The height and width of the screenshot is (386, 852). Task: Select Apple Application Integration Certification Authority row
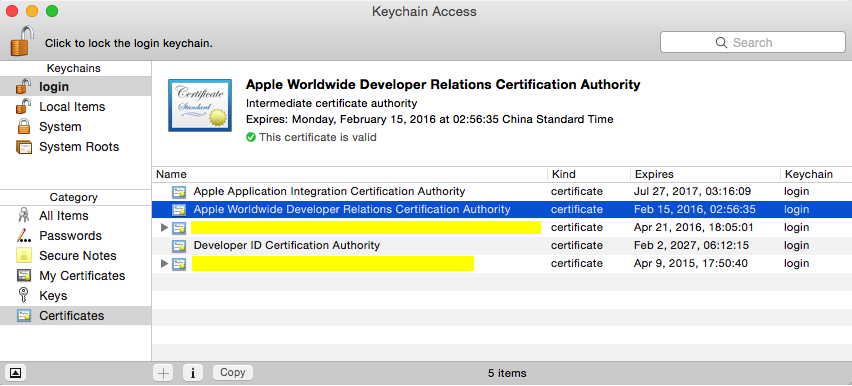pos(502,191)
